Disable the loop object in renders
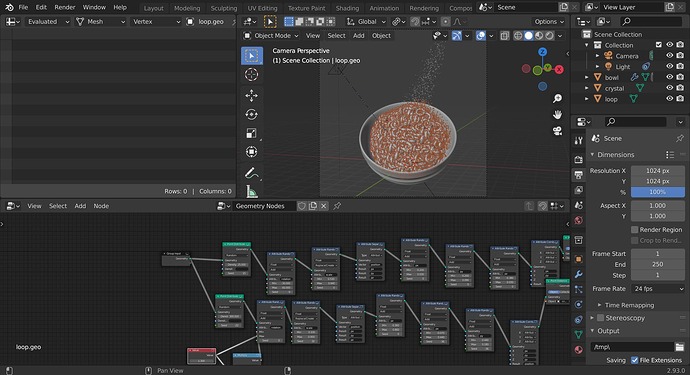This screenshot has width=690, height=375. (680, 99)
